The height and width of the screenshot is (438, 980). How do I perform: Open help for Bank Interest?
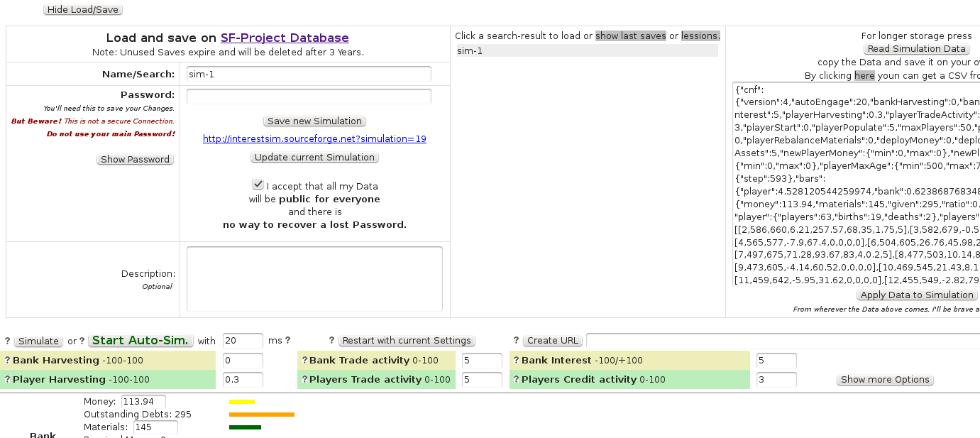(517, 360)
